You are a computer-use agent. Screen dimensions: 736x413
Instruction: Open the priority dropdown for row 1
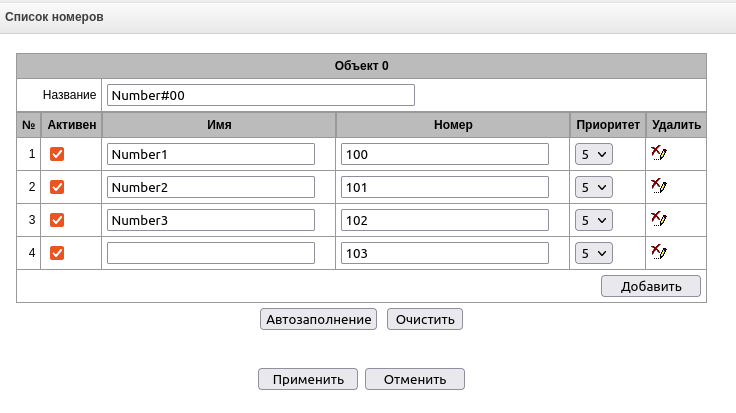click(x=593, y=155)
